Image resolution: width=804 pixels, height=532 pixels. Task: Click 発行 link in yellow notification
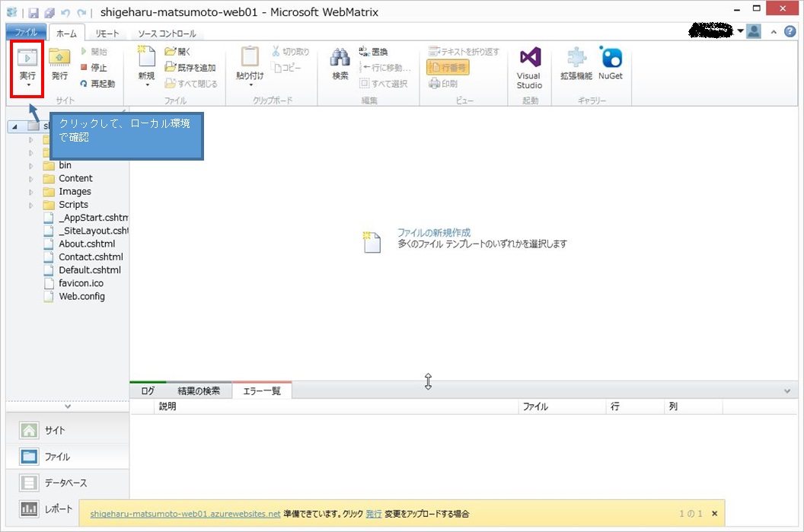tap(374, 514)
